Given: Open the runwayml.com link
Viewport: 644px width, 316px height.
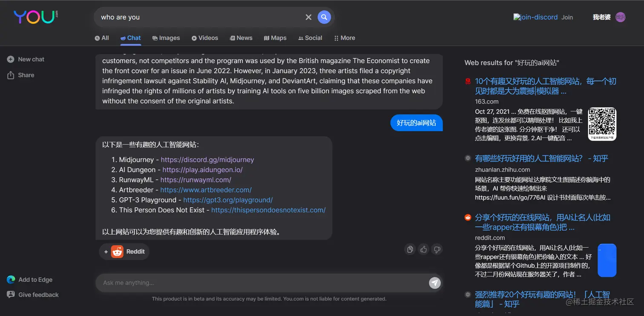Looking at the screenshot, I should point(196,180).
